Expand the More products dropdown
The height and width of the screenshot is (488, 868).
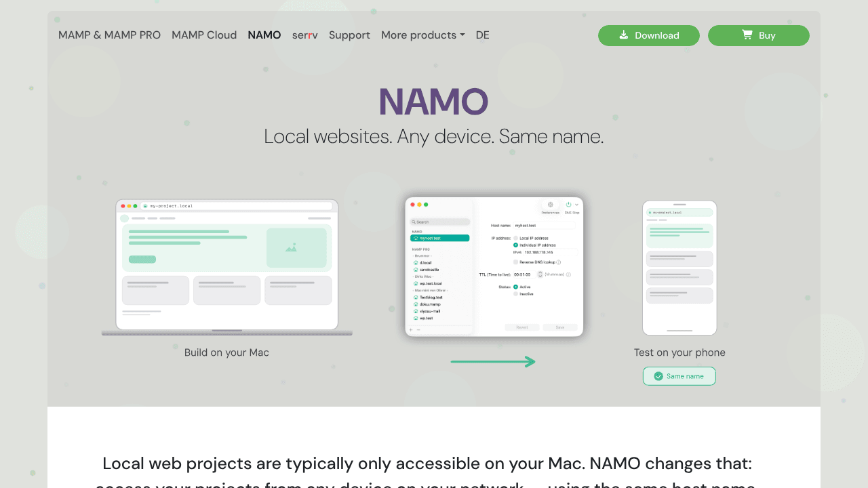click(x=423, y=35)
